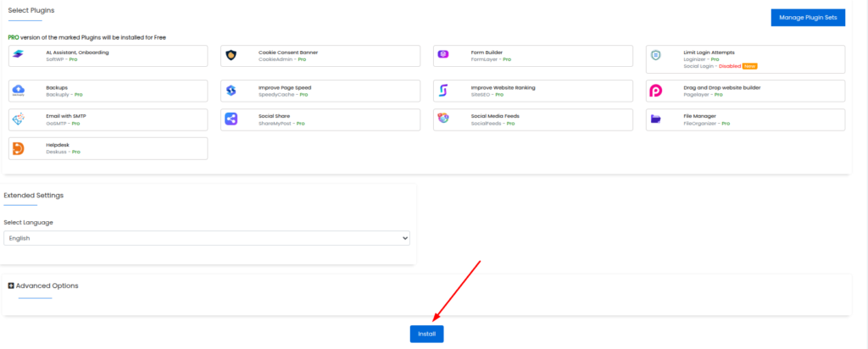This screenshot has width=868, height=349.
Task: Click the Select Language label
Action: coord(28,222)
